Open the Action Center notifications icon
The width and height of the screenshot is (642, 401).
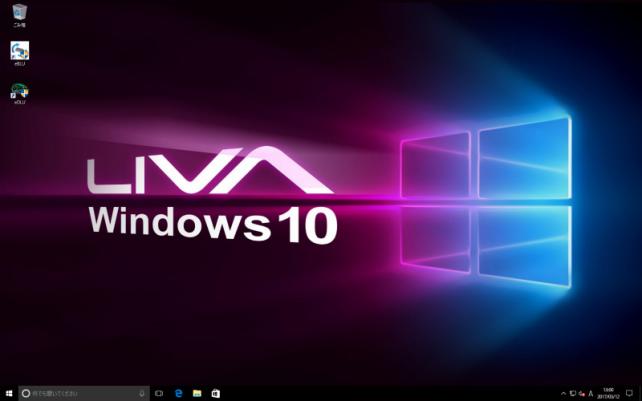tap(630, 393)
